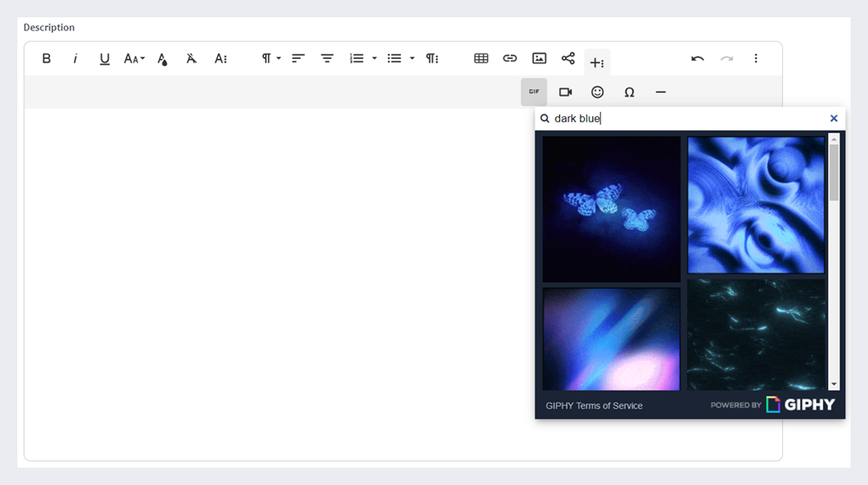
Task: Expand unordered list options arrow
Action: pos(412,59)
